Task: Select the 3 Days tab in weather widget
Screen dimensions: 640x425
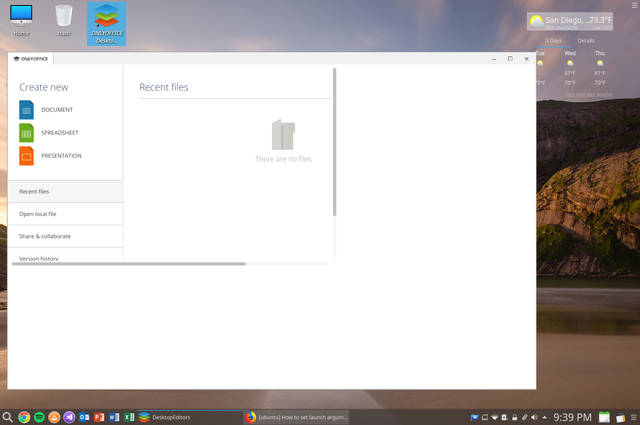Action: [x=553, y=40]
